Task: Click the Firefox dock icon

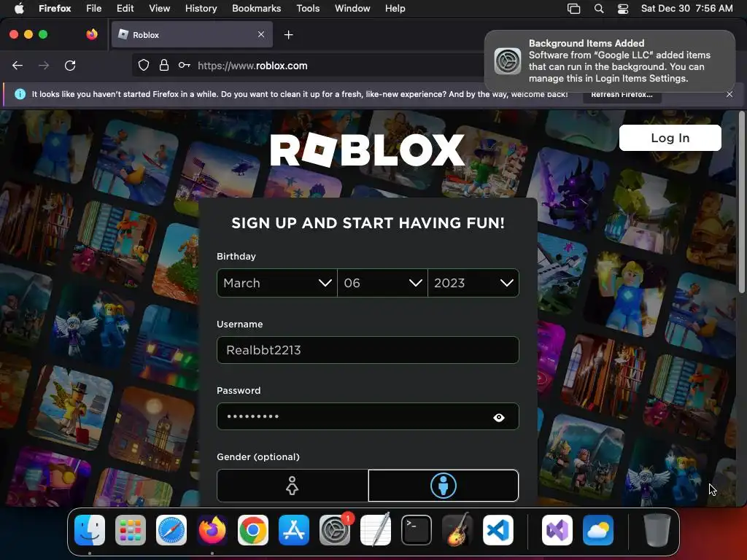Action: [x=212, y=530]
